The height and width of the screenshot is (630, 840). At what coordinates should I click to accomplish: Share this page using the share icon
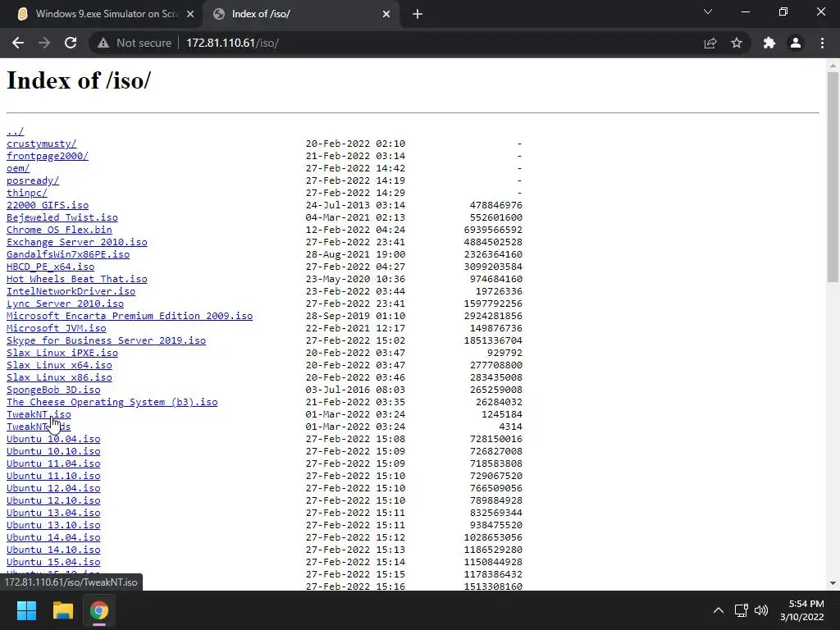pyautogui.click(x=710, y=43)
